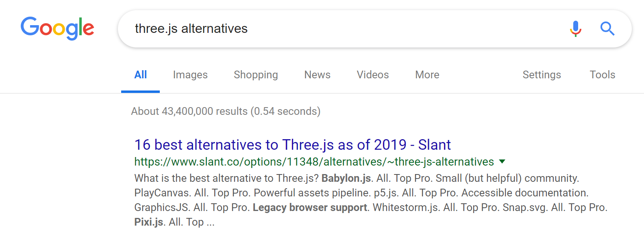Image resolution: width=644 pixels, height=239 pixels.
Task: Switch to the Images tab
Action: (x=190, y=75)
